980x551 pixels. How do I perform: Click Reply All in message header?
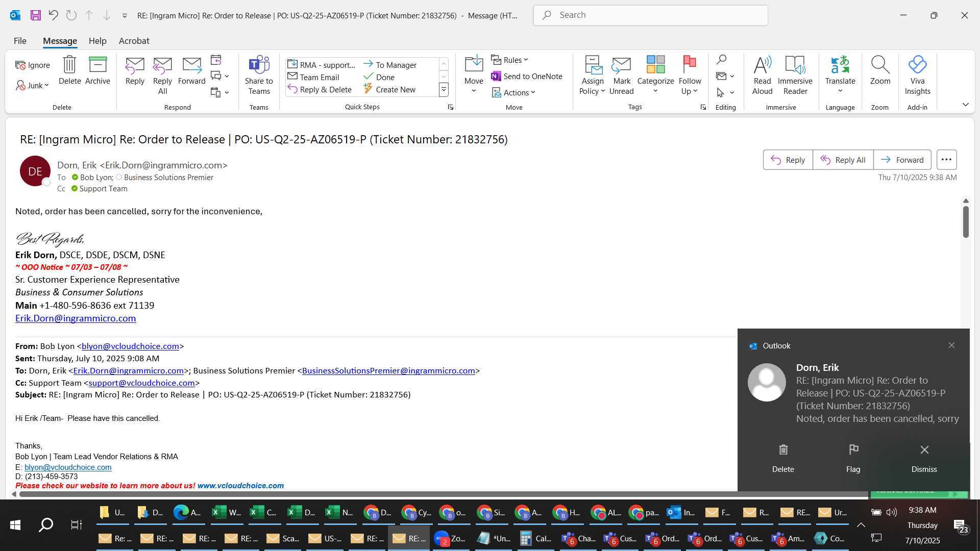tap(843, 160)
